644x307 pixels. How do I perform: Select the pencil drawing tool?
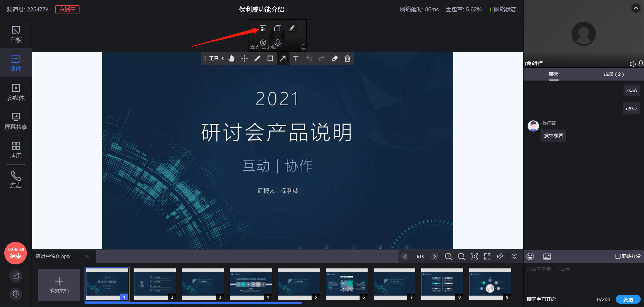(257, 58)
